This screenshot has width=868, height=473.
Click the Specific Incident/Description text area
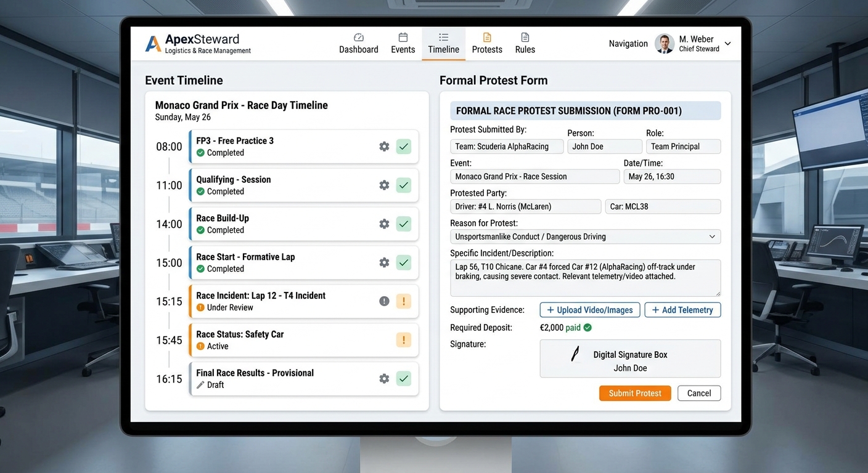(x=585, y=278)
